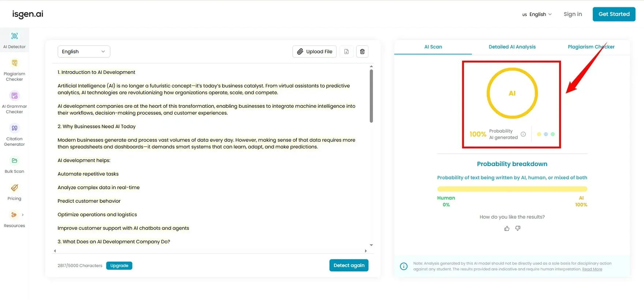This screenshot has width=644, height=300.
Task: Click the thumbs down feedback icon
Action: click(518, 228)
